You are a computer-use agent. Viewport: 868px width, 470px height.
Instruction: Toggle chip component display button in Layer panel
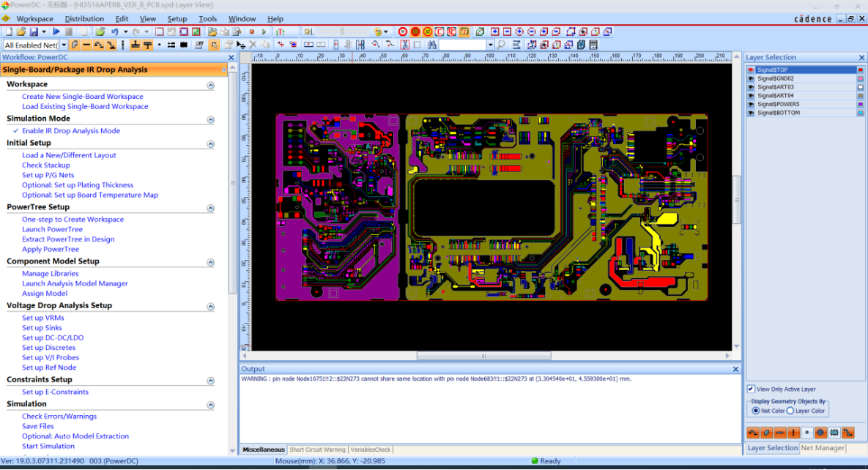click(x=834, y=433)
